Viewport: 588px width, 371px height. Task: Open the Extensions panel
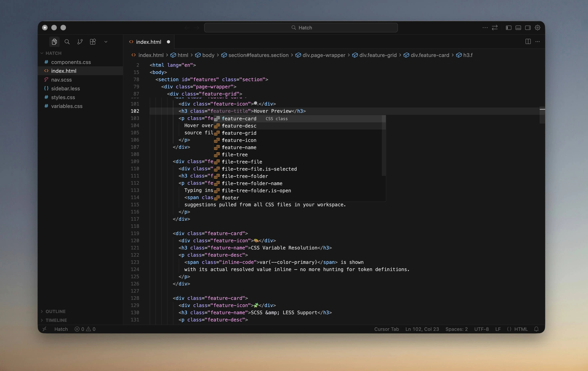[93, 41]
